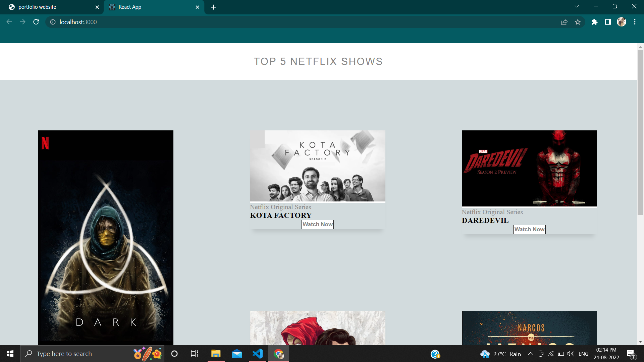The width and height of the screenshot is (644, 362).
Task: Open the Meet Now tray icon
Action: pyautogui.click(x=541, y=354)
